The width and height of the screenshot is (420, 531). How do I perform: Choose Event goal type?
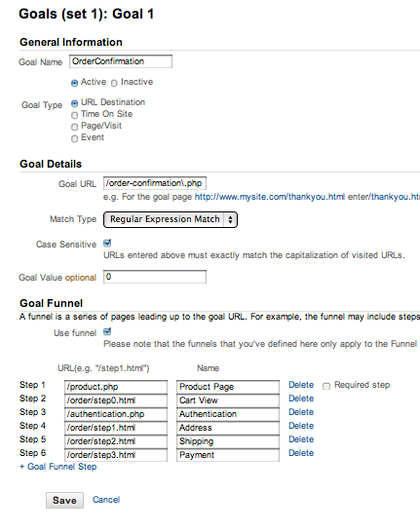click(74, 139)
